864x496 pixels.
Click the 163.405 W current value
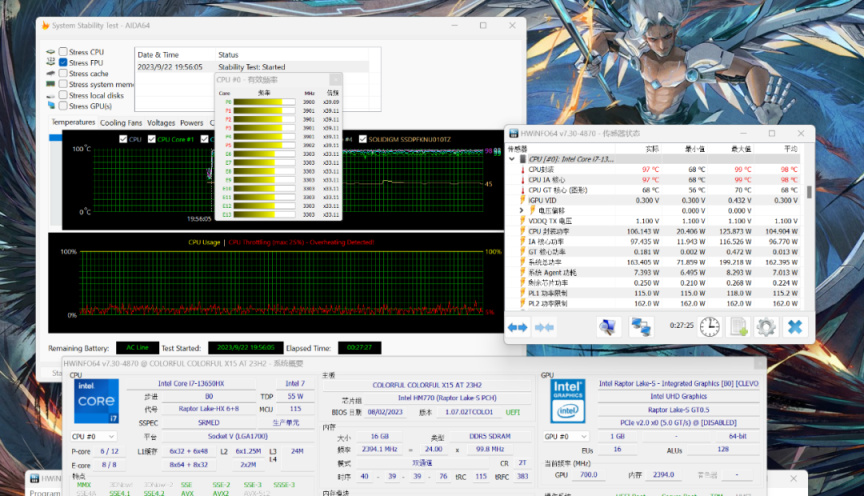(642, 262)
